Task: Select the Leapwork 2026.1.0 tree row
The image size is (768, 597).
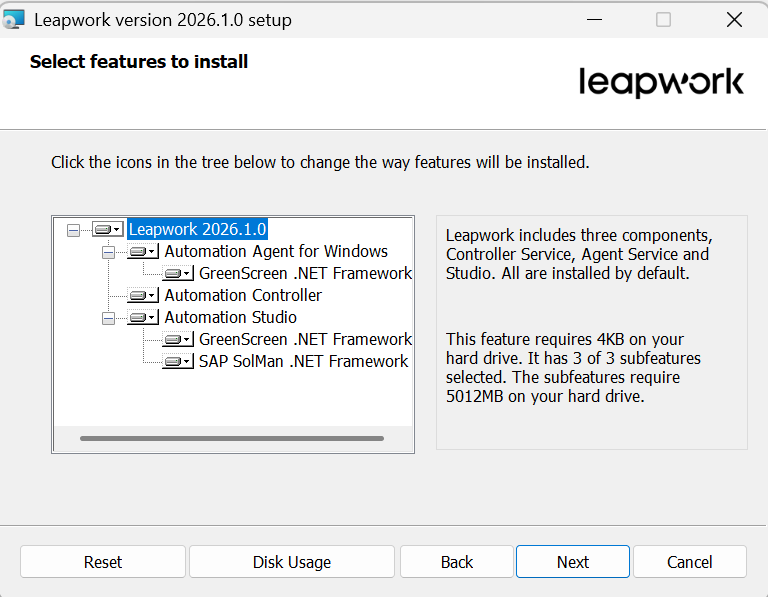Action: [x=197, y=229]
